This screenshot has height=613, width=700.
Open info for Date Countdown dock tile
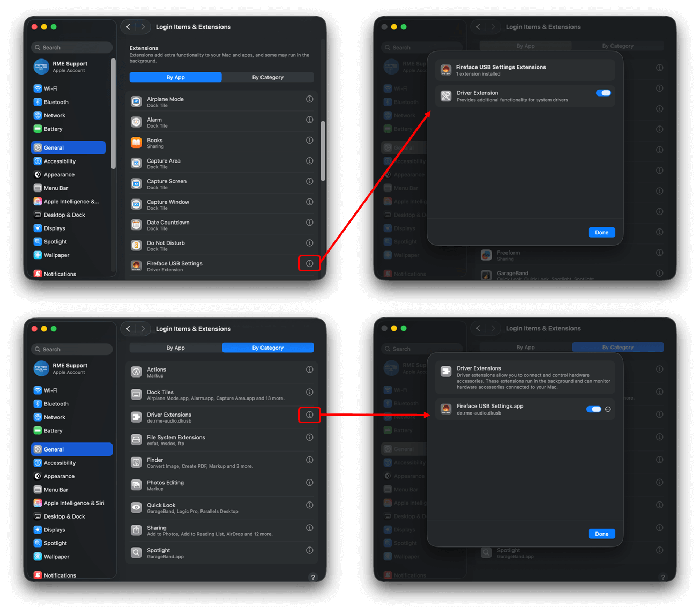tap(309, 223)
